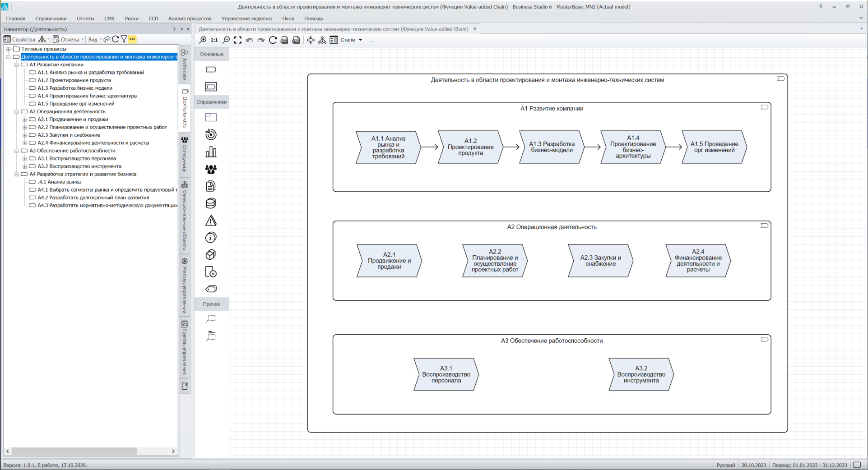Select the database cylinder palette icon
This screenshot has width=868, height=470.
[x=211, y=203]
